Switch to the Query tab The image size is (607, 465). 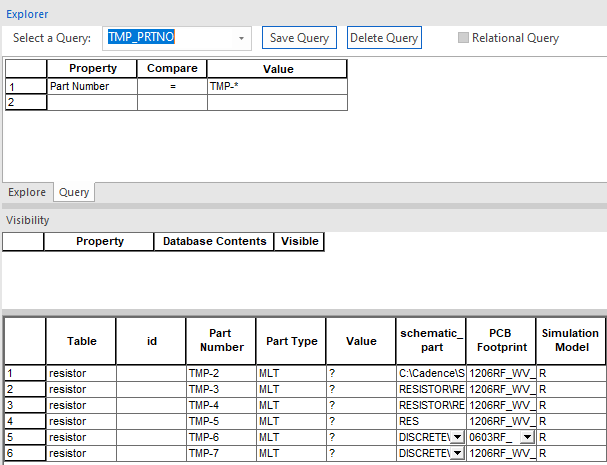[x=73, y=192]
